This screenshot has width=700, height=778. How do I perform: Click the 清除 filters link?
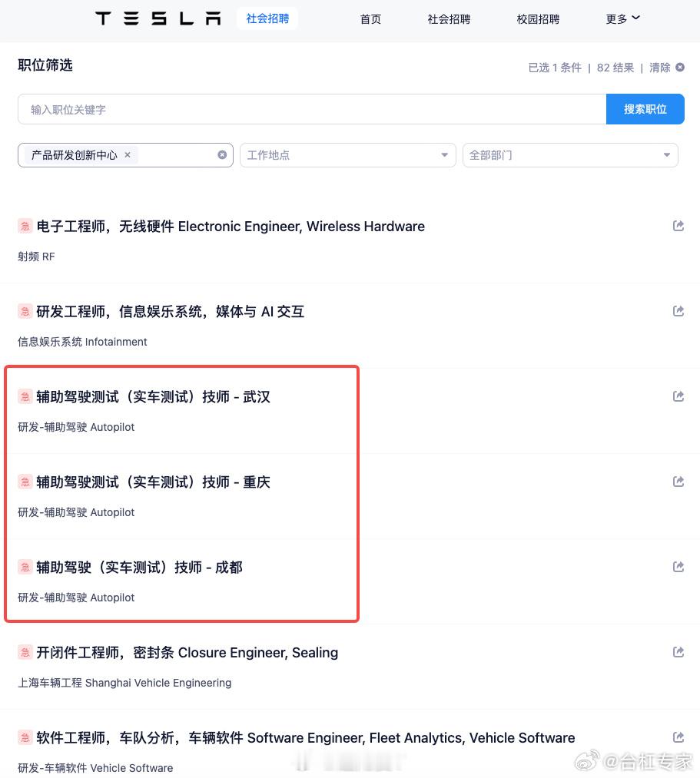coord(660,68)
